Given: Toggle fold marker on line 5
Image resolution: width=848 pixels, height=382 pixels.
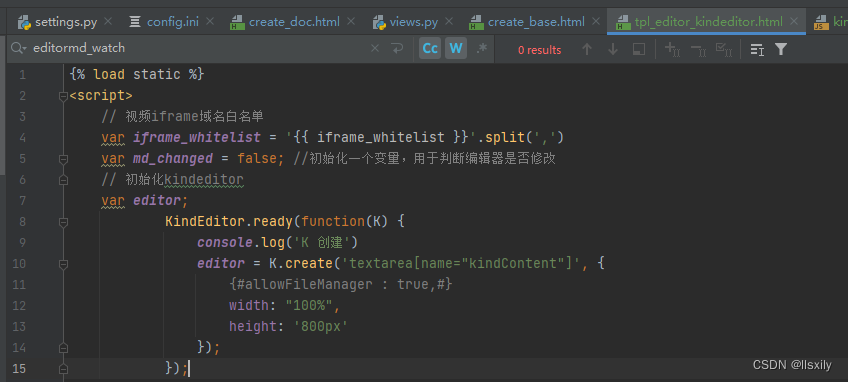Looking at the screenshot, I should [63, 159].
